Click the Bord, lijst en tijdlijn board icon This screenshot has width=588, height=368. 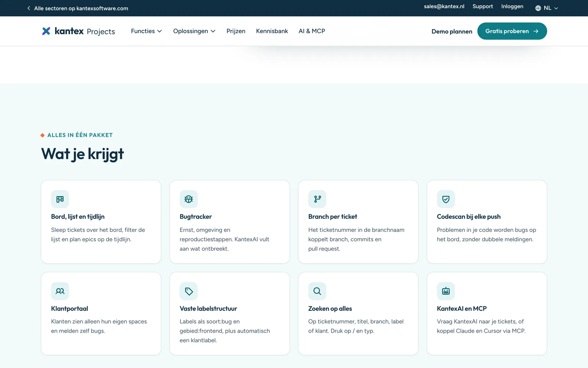pyautogui.click(x=60, y=199)
